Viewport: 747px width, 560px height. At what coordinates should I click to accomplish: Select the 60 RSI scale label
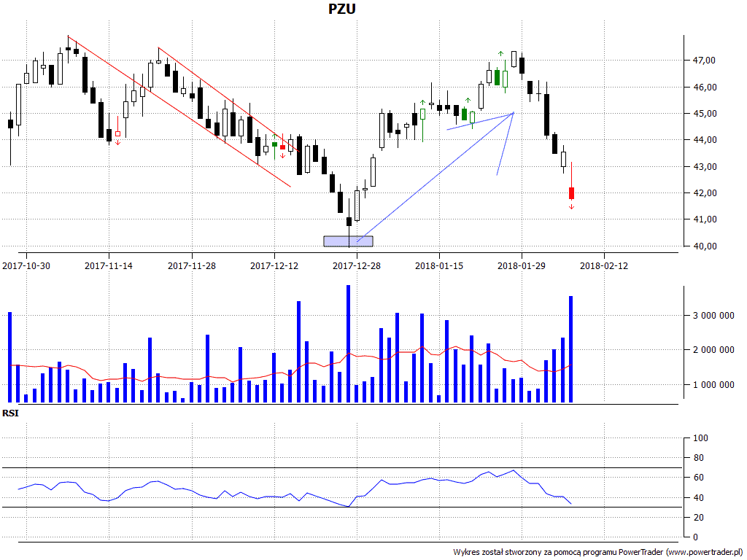point(698,478)
